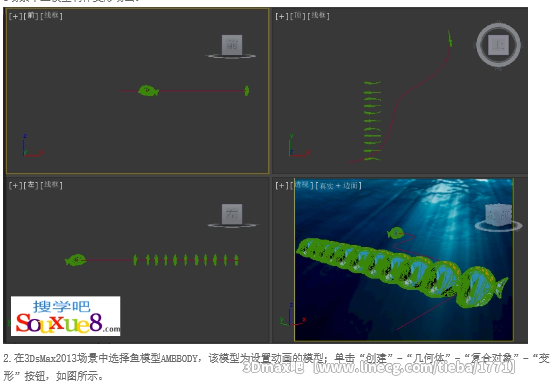Click the ViewCube Top face in Top viewport
The image size is (555, 386).
coord(498,45)
